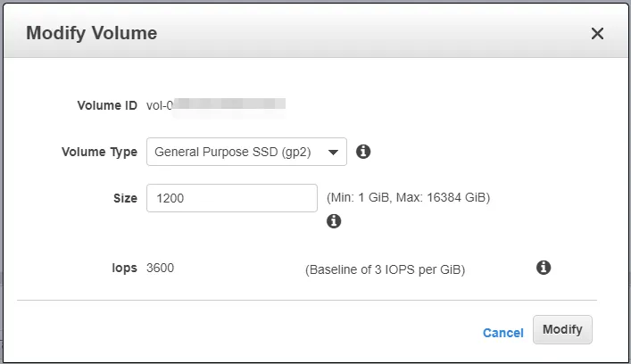Screen dimensions: 631x364
Task: Click the Volume Type field label
Action: 99,152
